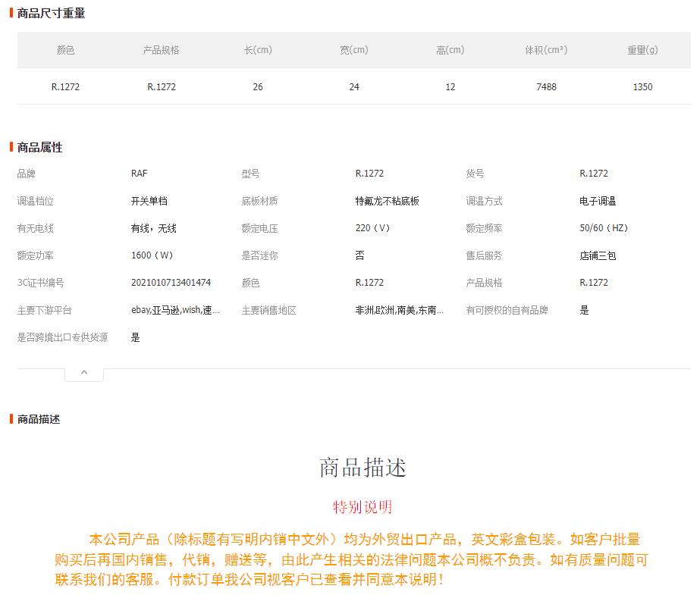
Task: Click the 额定电压 value 220（V）
Action: pos(372,227)
